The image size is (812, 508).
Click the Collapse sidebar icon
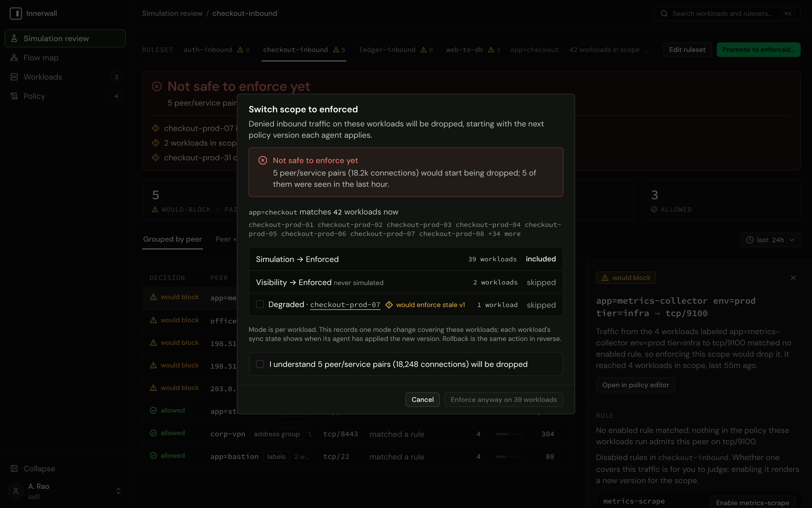14,468
